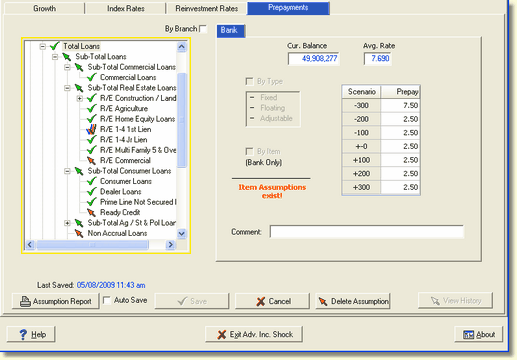Switch to the Index Rates tab
The image size is (517, 360).
point(126,8)
